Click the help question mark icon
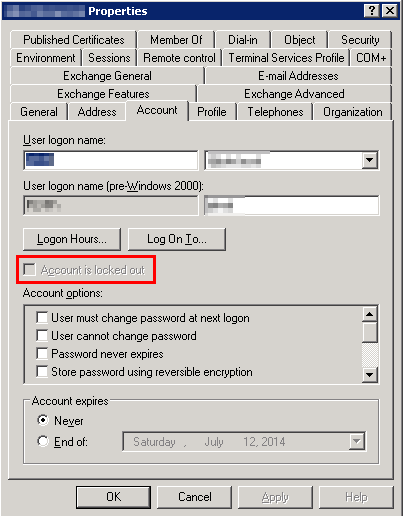Image resolution: width=403 pixels, height=517 pixels. pos(371,11)
